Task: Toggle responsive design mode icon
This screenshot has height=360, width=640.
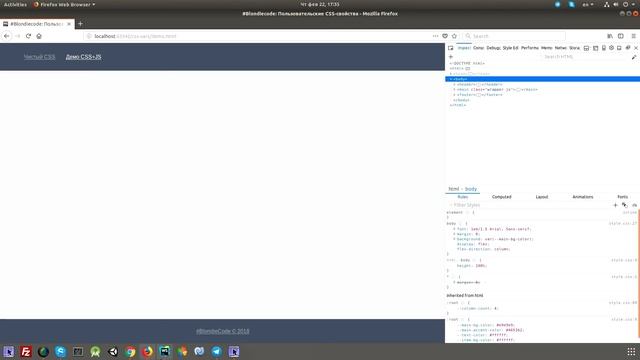Action: [604, 48]
